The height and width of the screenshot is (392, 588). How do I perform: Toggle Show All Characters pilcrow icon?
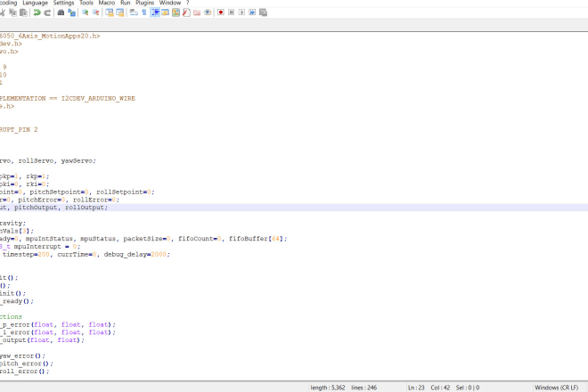143,13
